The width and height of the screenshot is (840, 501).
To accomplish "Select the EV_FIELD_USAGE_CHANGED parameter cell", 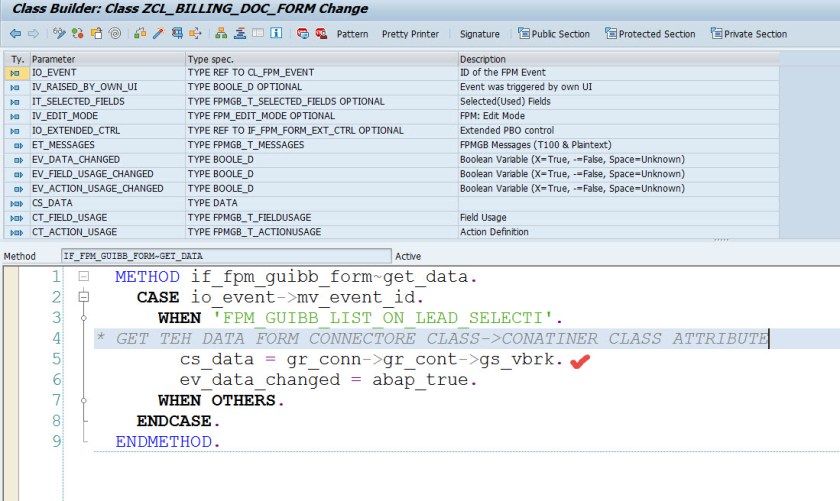I will (x=108, y=174).
